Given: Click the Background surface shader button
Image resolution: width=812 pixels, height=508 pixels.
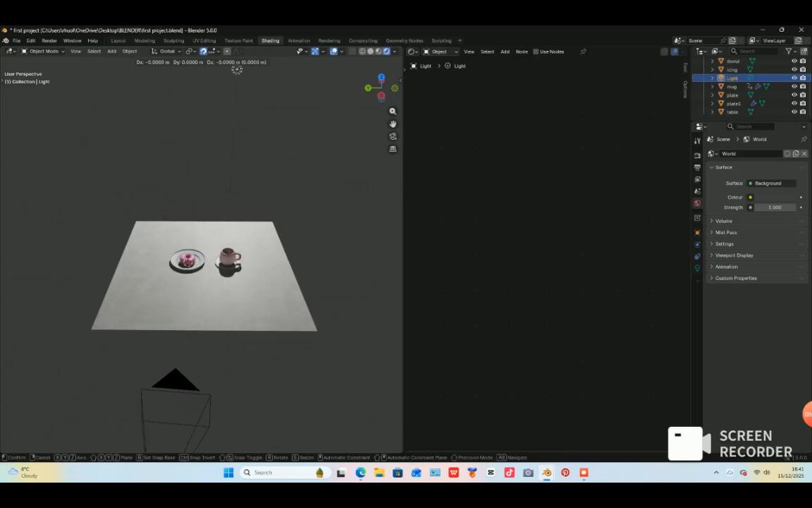Looking at the screenshot, I should point(771,183).
